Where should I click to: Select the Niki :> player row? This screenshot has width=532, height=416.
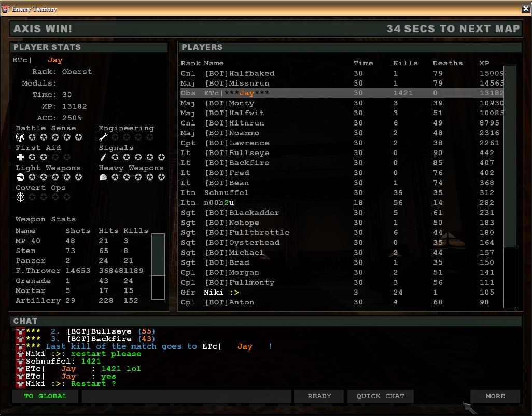tap(221, 292)
